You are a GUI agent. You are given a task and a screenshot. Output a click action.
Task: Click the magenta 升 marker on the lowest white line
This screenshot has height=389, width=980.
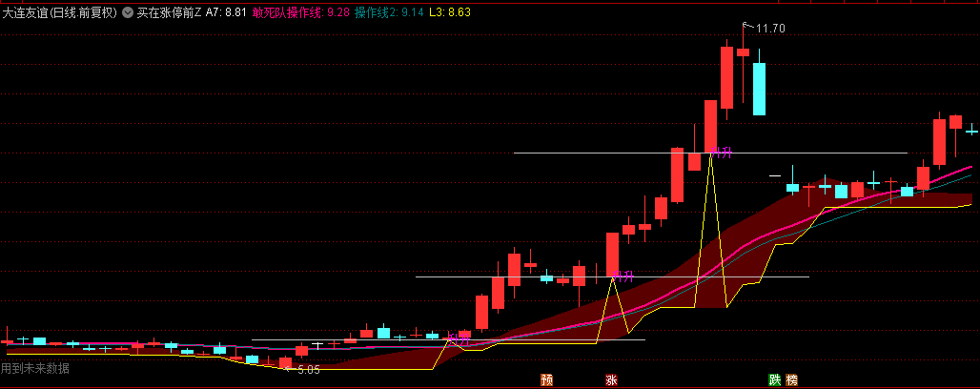(460, 339)
